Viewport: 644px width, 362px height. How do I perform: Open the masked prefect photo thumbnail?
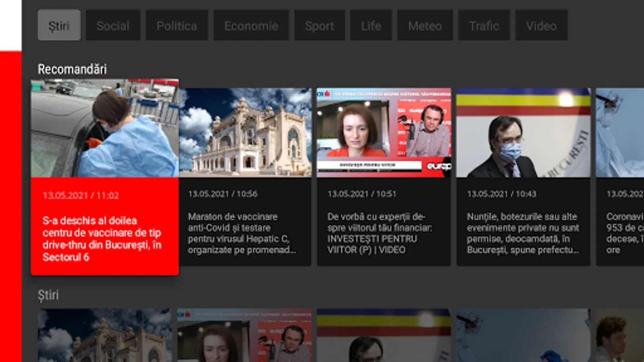coord(523,133)
